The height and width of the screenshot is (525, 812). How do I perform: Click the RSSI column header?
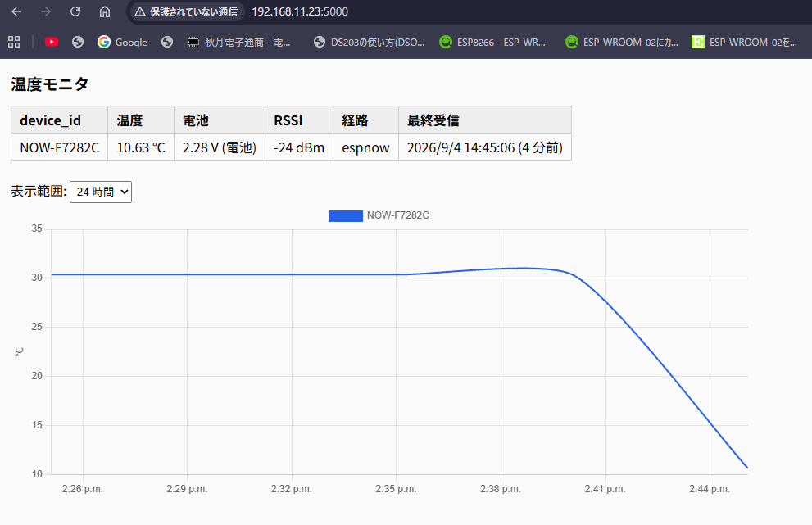(299, 120)
